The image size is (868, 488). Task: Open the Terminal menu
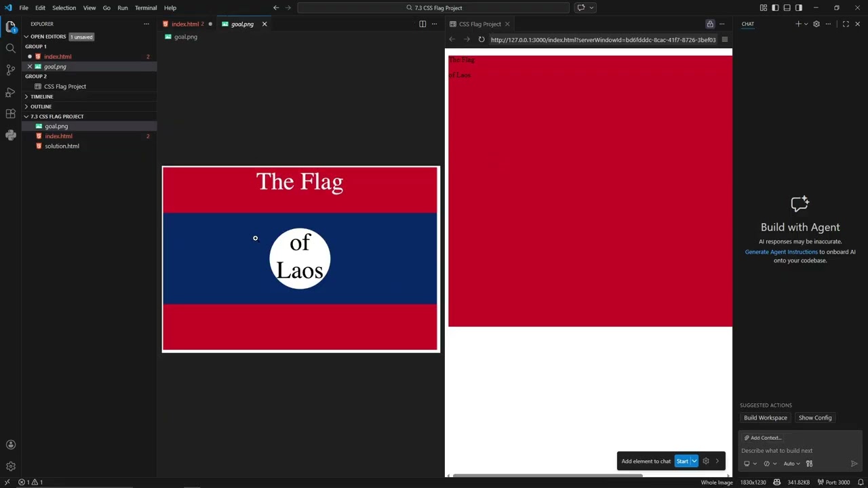[x=146, y=7]
